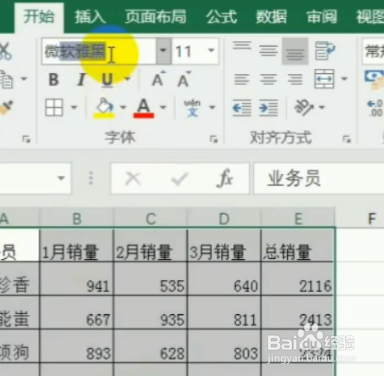The width and height of the screenshot is (384, 376).
Task: Click the font name box showing 微软雅黑
Action: pos(99,51)
